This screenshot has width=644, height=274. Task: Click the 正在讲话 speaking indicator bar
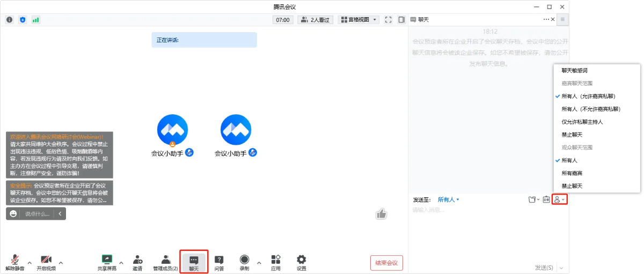click(204, 40)
